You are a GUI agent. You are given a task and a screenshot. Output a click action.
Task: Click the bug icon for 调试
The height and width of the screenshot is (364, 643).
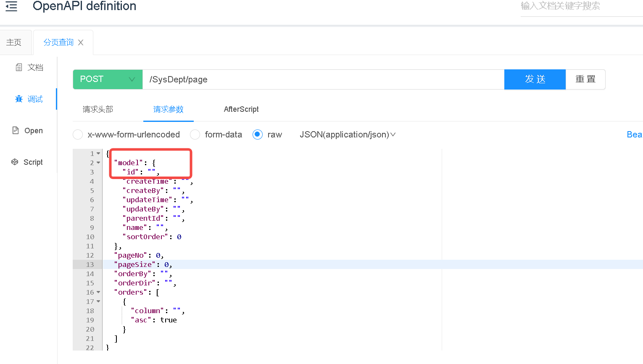(x=19, y=99)
